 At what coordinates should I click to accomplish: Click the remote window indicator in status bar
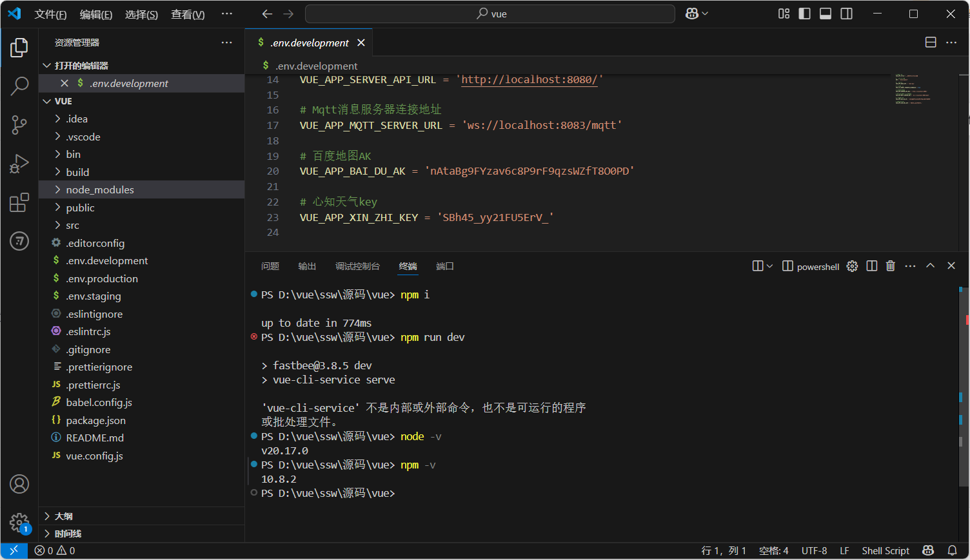point(14,550)
